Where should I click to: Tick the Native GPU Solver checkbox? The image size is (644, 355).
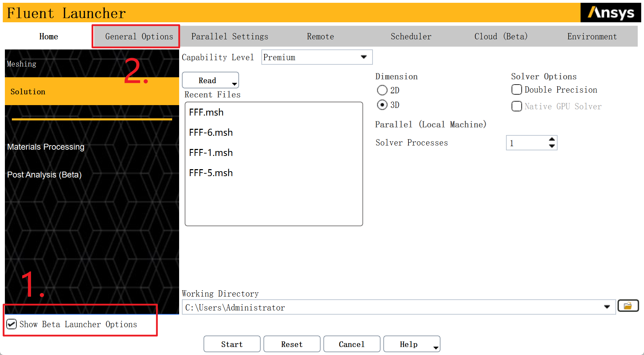516,106
